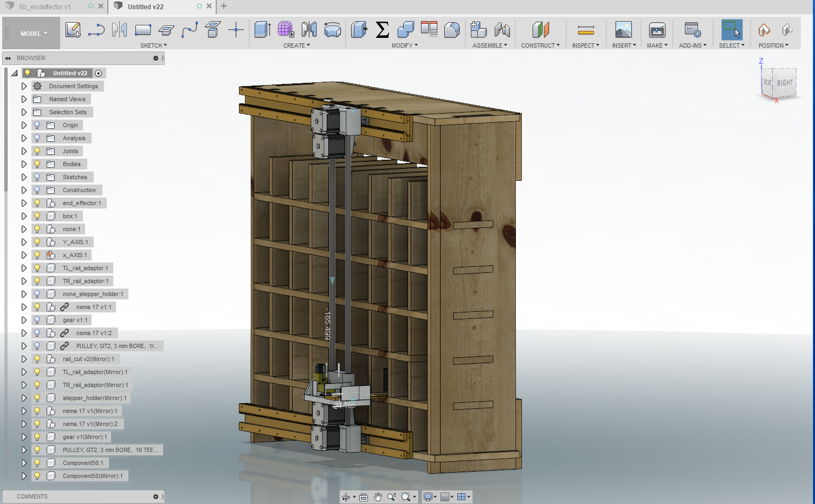Image resolution: width=815 pixels, height=504 pixels.
Task: Expand the end_effector:1 tree node
Action: pyautogui.click(x=24, y=203)
